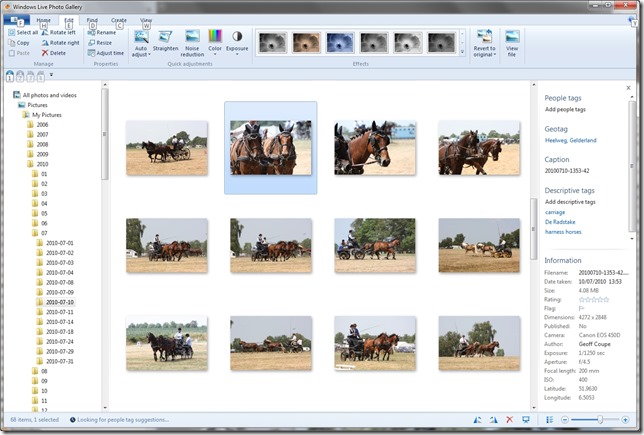This screenshot has width=644, height=435.
Task: Apply Auto adjust to the photo
Action: 141,43
